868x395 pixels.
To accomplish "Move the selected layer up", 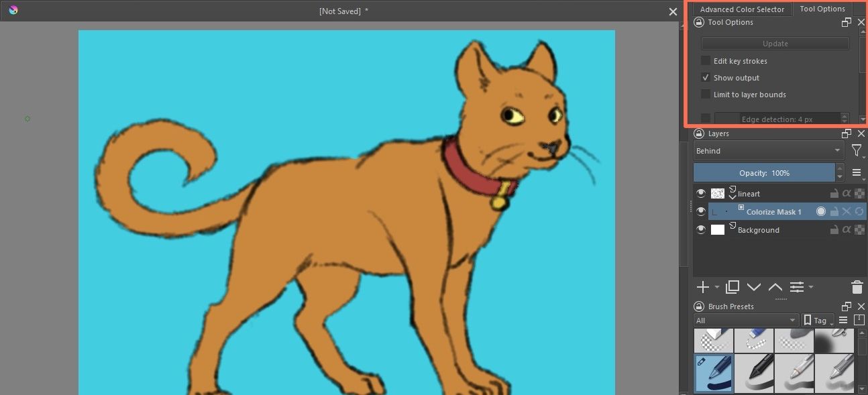I will (x=775, y=287).
